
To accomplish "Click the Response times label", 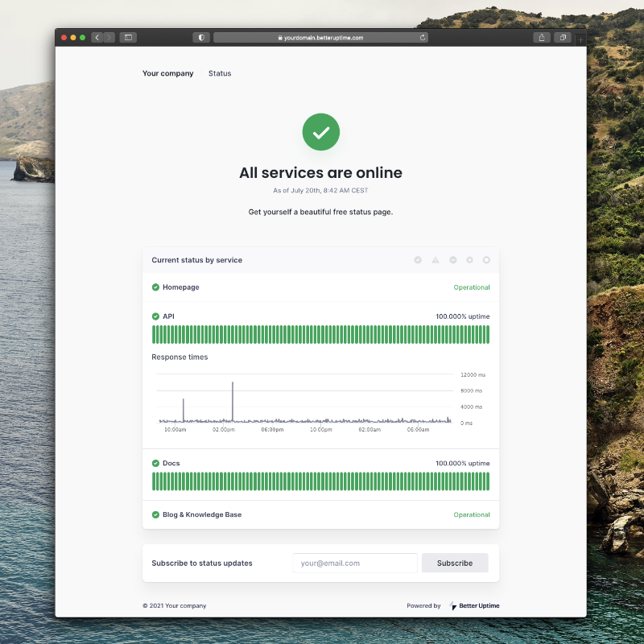I will 180,357.
